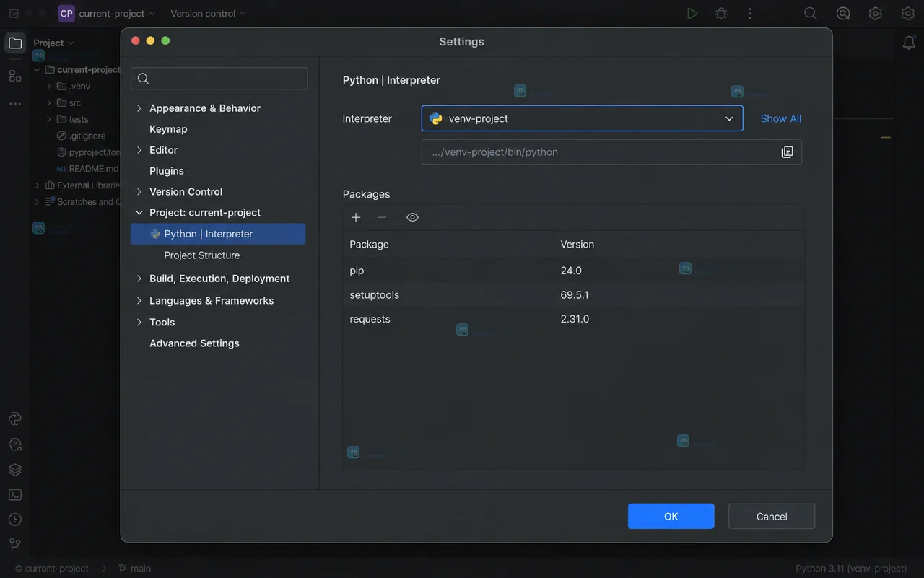Click the README.md file icon in Project tree

tap(61, 169)
